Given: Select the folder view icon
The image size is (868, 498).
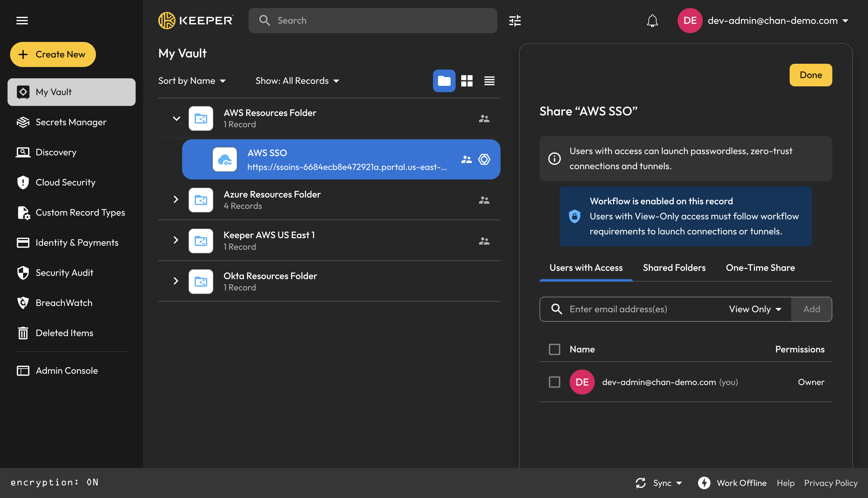Looking at the screenshot, I should [444, 81].
